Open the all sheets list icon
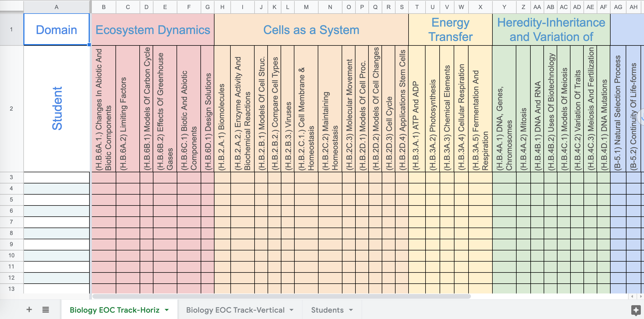Screen dimensions: 644x319 click(x=46, y=309)
